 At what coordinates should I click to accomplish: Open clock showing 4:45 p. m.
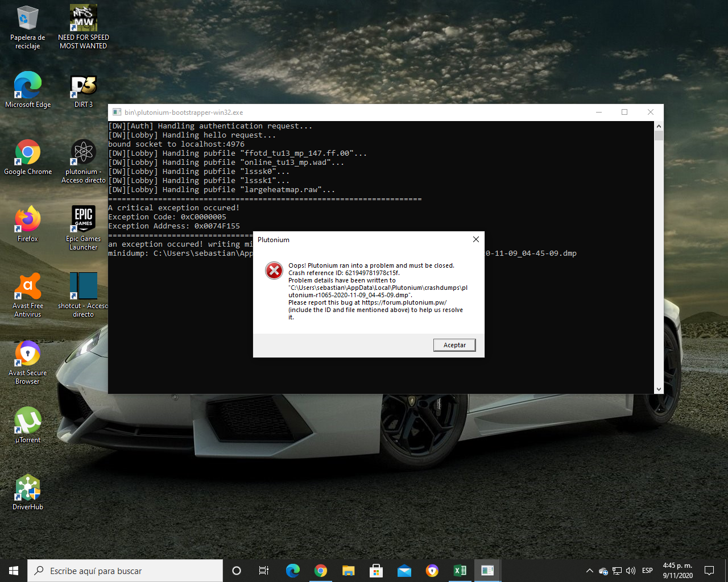pos(677,571)
